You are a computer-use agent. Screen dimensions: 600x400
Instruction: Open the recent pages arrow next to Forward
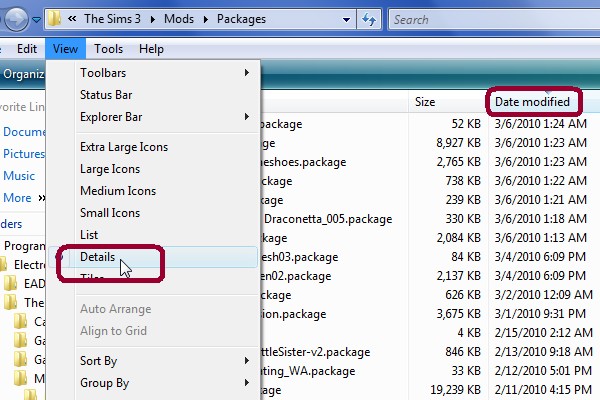36,19
